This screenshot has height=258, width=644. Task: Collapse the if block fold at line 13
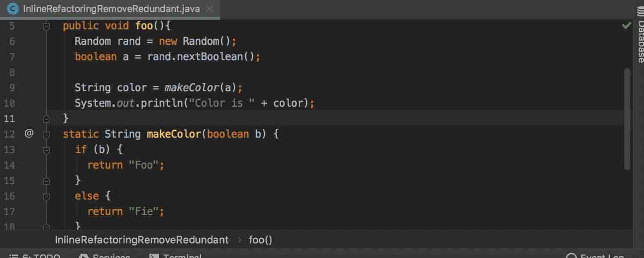point(46,150)
